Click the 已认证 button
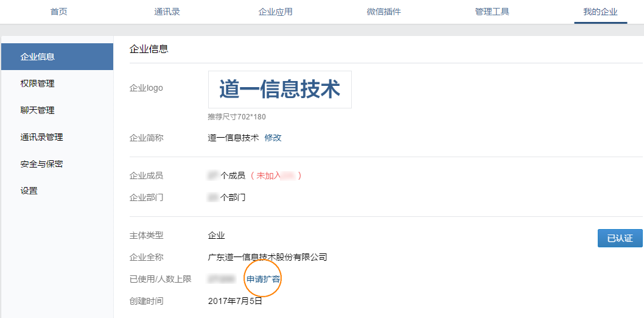 coord(620,238)
